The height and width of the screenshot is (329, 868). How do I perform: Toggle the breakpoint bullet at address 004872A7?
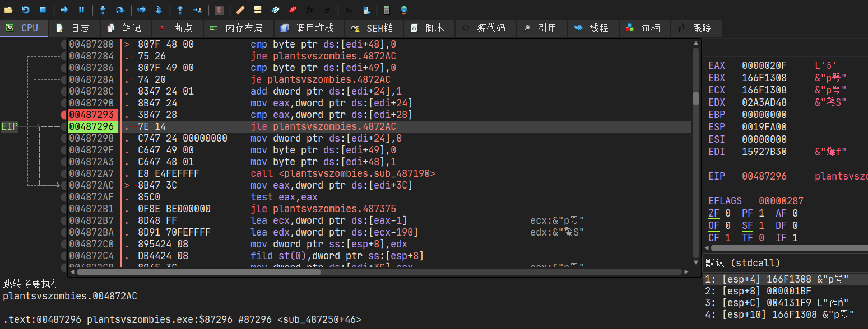pyautogui.click(x=64, y=173)
